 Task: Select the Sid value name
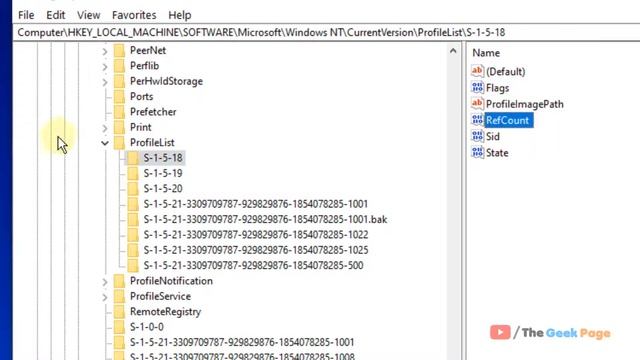point(493,136)
